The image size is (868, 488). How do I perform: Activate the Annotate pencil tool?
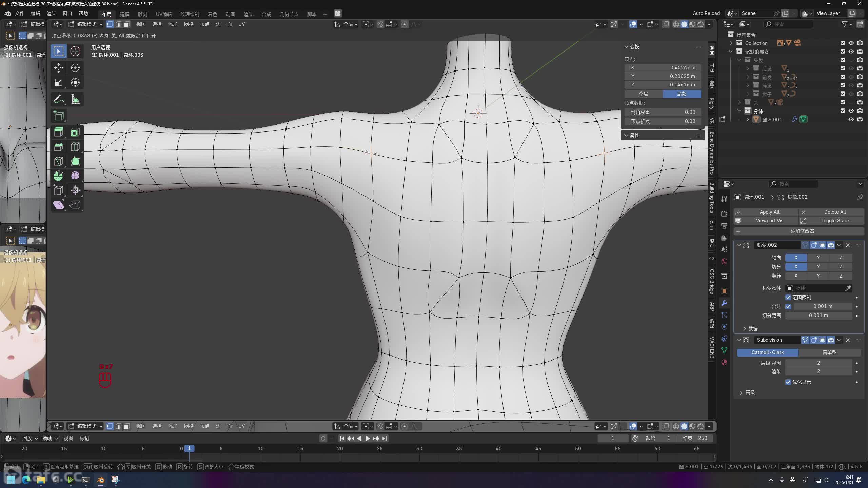[58, 99]
